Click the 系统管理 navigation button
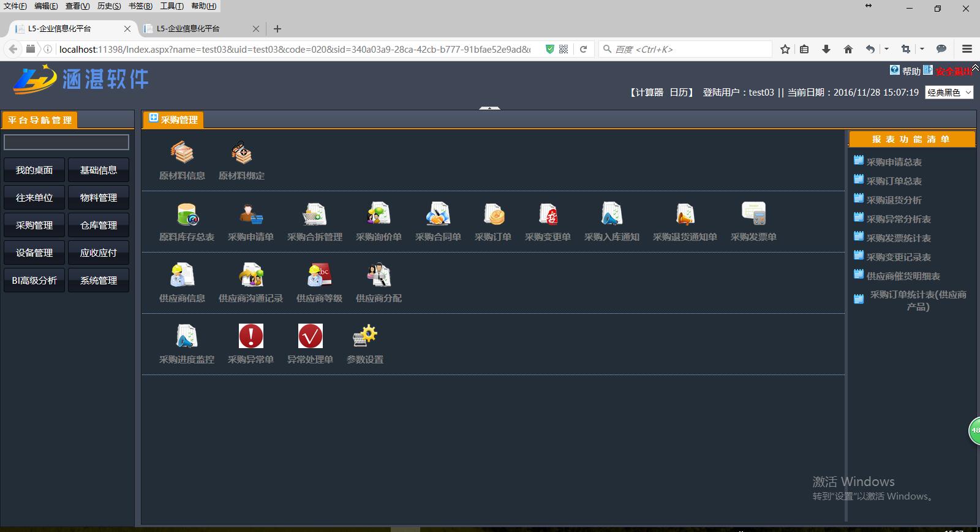The height and width of the screenshot is (532, 980). click(x=99, y=281)
